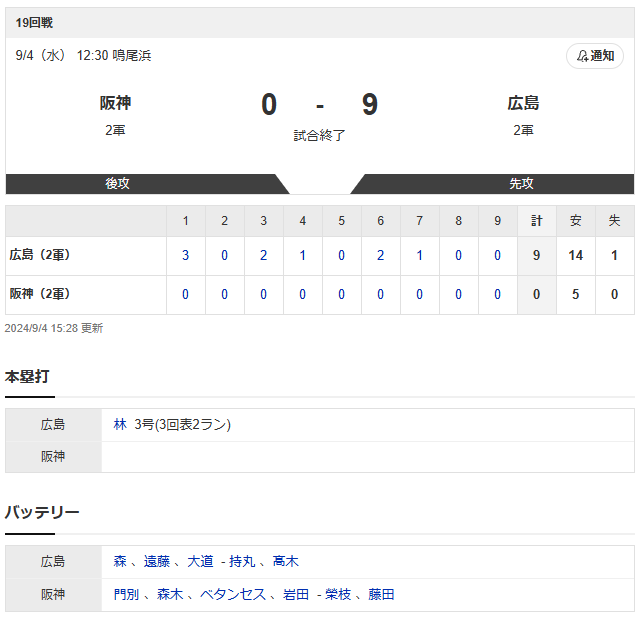This screenshot has height=623, width=640.
Task: Open 阪神 8th inning score 0
Action: tap(458, 294)
